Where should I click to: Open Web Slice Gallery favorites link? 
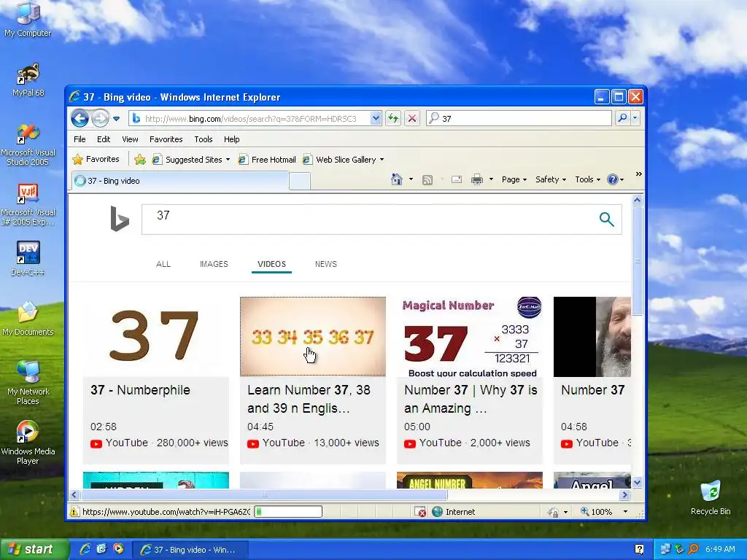pyautogui.click(x=344, y=160)
